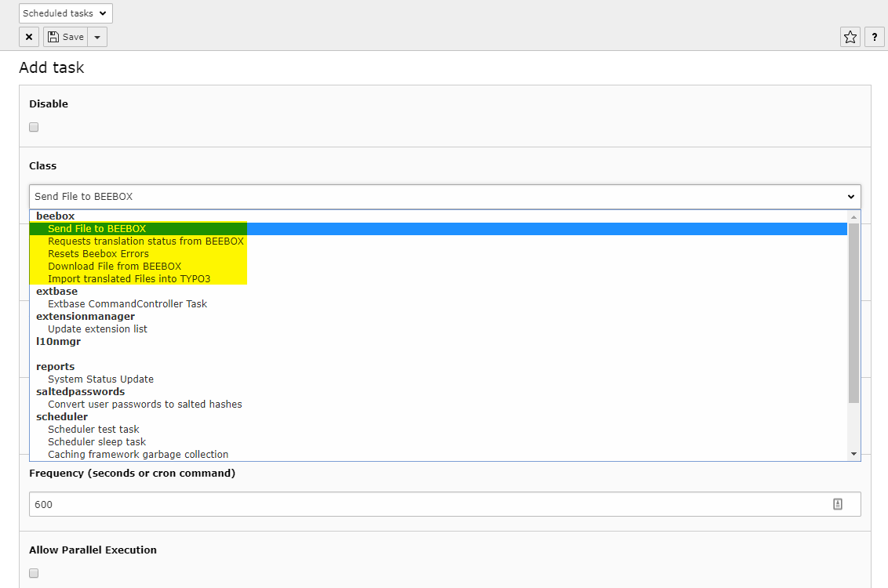Click the Save floppy disk icon
Image resolution: width=888 pixels, height=588 pixels.
53,37
